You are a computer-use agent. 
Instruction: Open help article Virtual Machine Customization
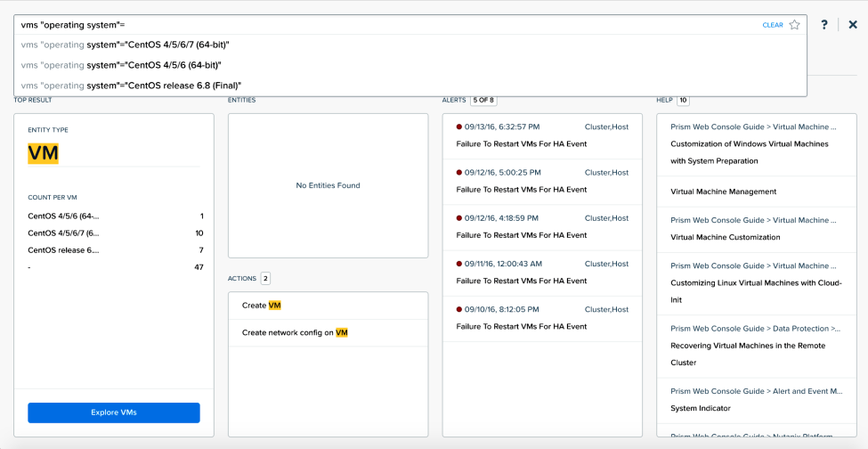(726, 237)
